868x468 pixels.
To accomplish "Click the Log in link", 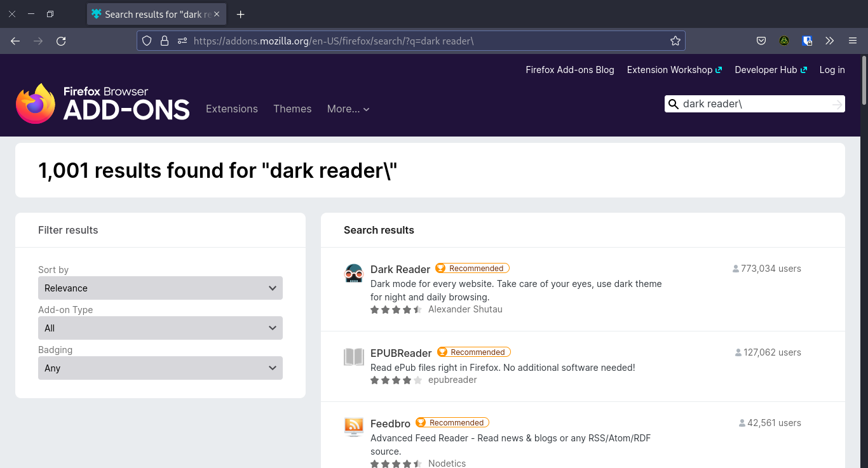I will pyautogui.click(x=832, y=70).
